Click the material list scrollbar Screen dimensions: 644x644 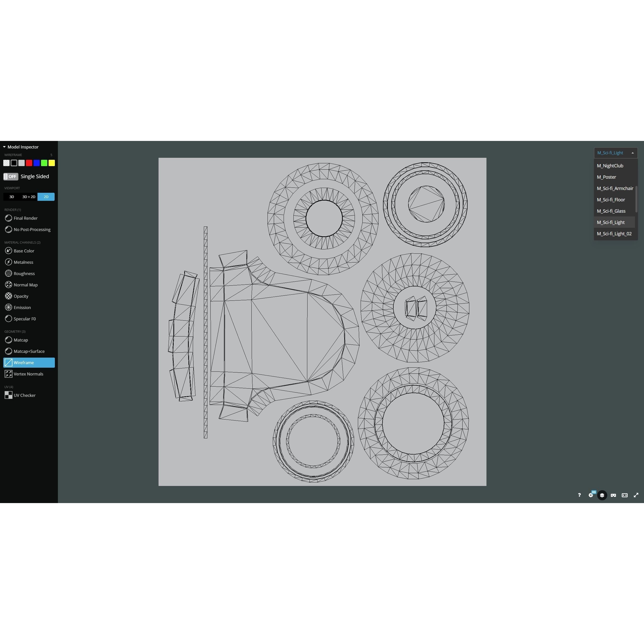tap(636, 199)
